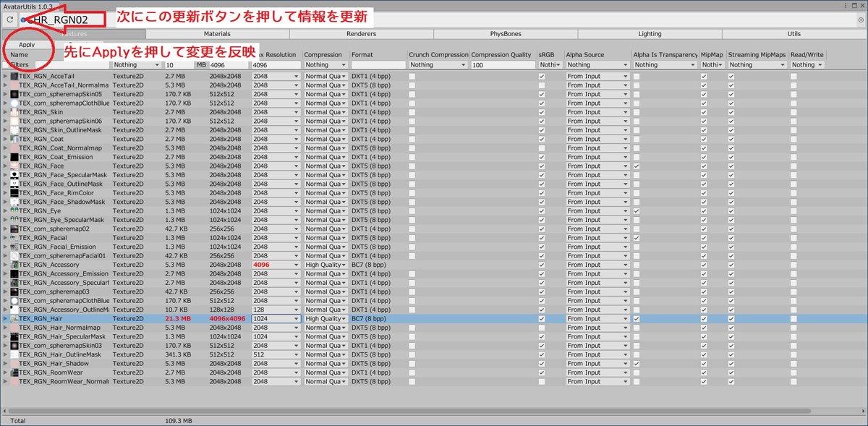
Task: Go to the Utils tab
Action: click(794, 34)
